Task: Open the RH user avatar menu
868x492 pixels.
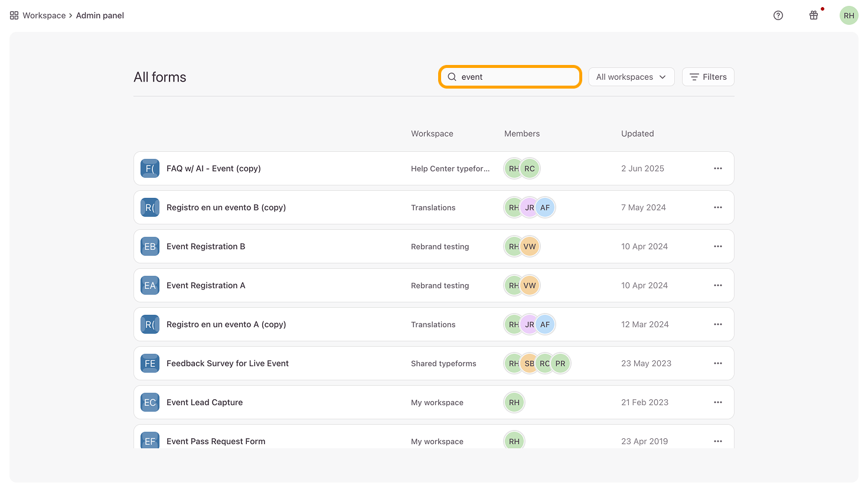Action: (x=849, y=15)
